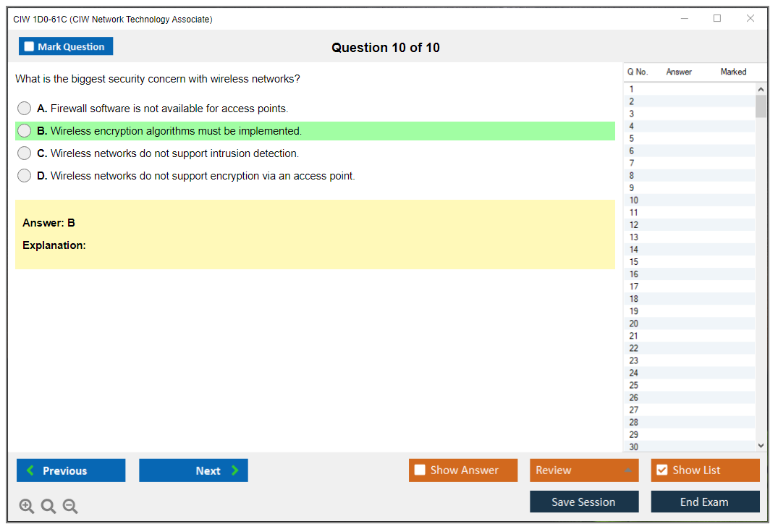The image size is (778, 532).
Task: Go to next question with Next button
Action: click(x=193, y=470)
